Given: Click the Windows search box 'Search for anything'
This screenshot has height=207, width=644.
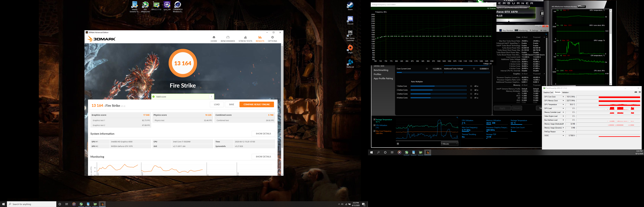Looking at the screenshot, I should point(32,204).
